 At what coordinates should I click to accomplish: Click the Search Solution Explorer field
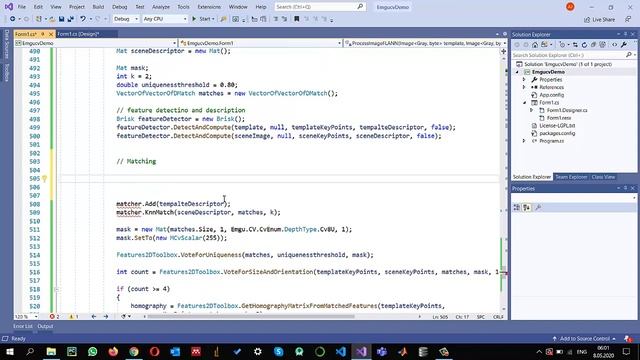pyautogui.click(x=573, y=55)
